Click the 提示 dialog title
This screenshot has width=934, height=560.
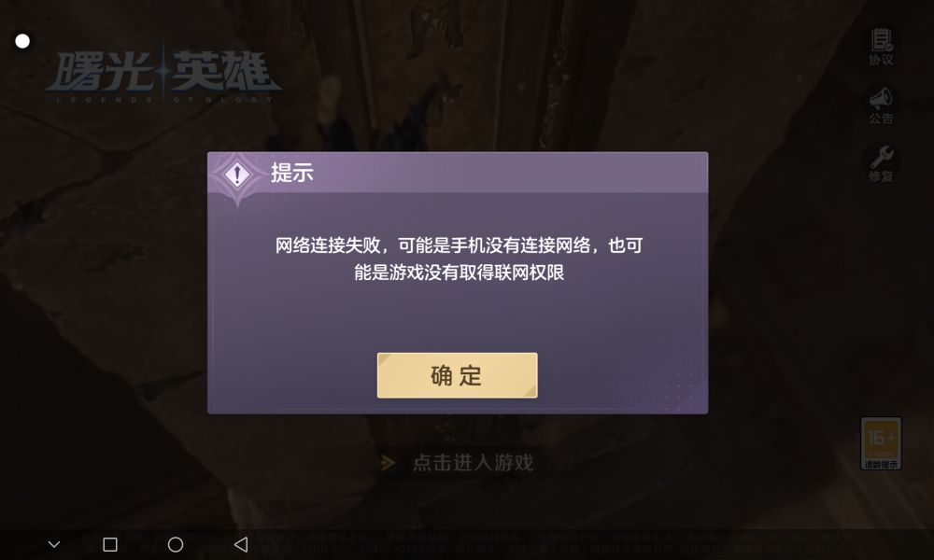[x=291, y=173]
